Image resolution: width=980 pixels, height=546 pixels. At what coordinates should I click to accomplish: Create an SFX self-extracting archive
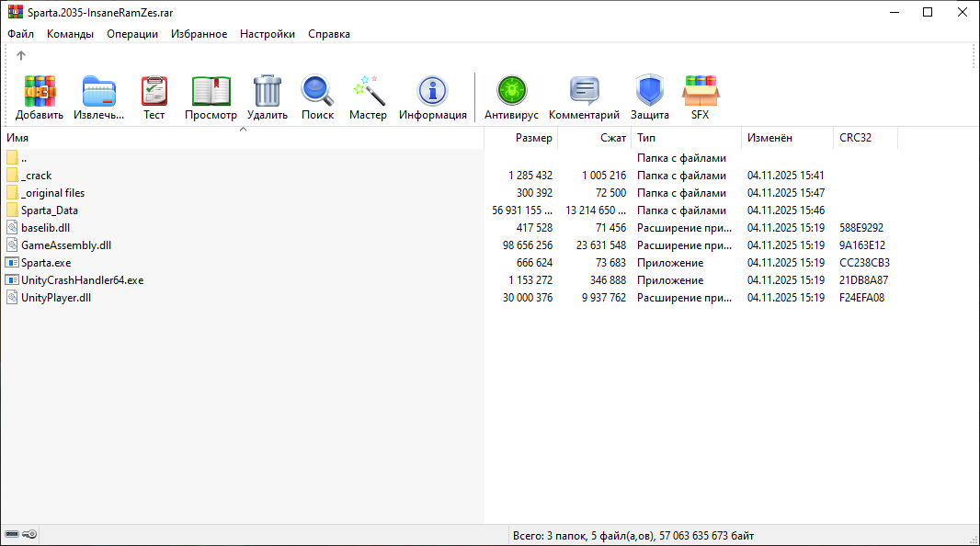(x=701, y=92)
